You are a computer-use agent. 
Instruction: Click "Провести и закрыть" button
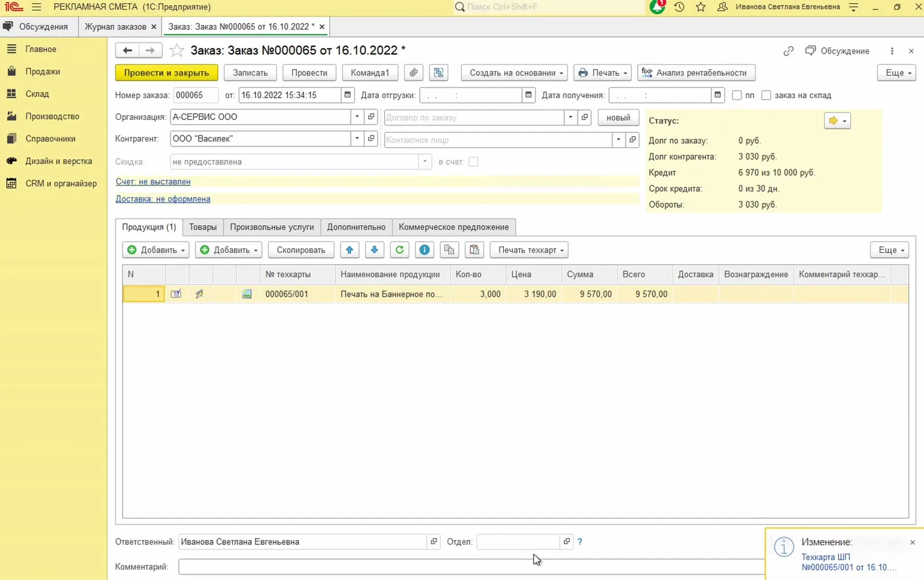click(166, 73)
